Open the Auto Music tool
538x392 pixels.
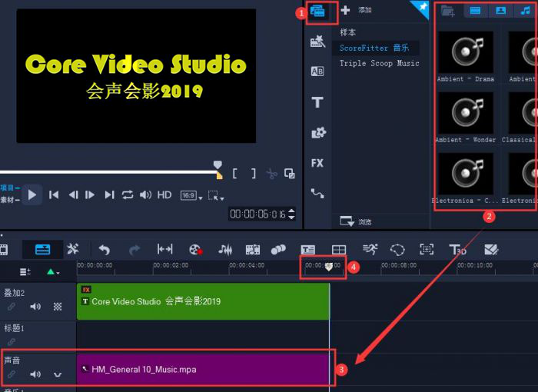coord(253,250)
